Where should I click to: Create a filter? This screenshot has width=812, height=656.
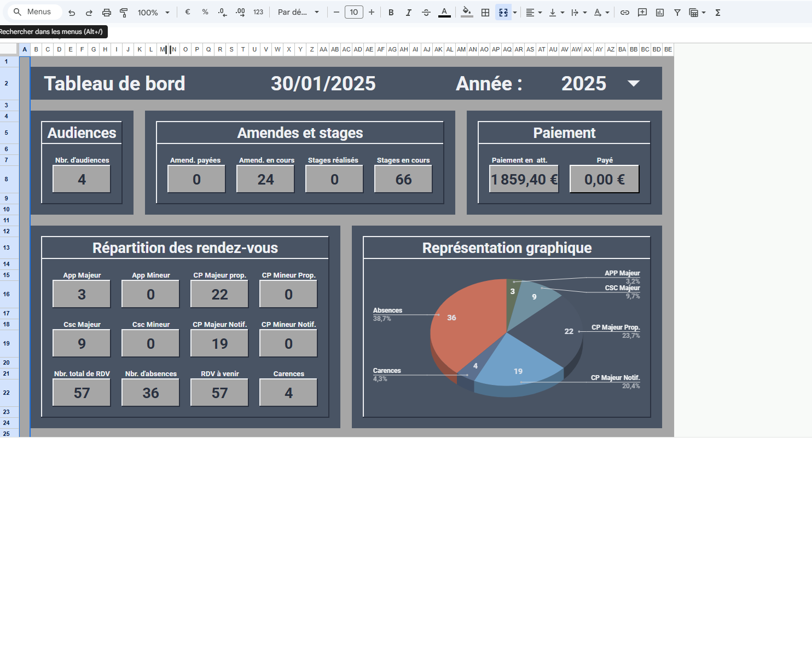pyautogui.click(x=677, y=12)
